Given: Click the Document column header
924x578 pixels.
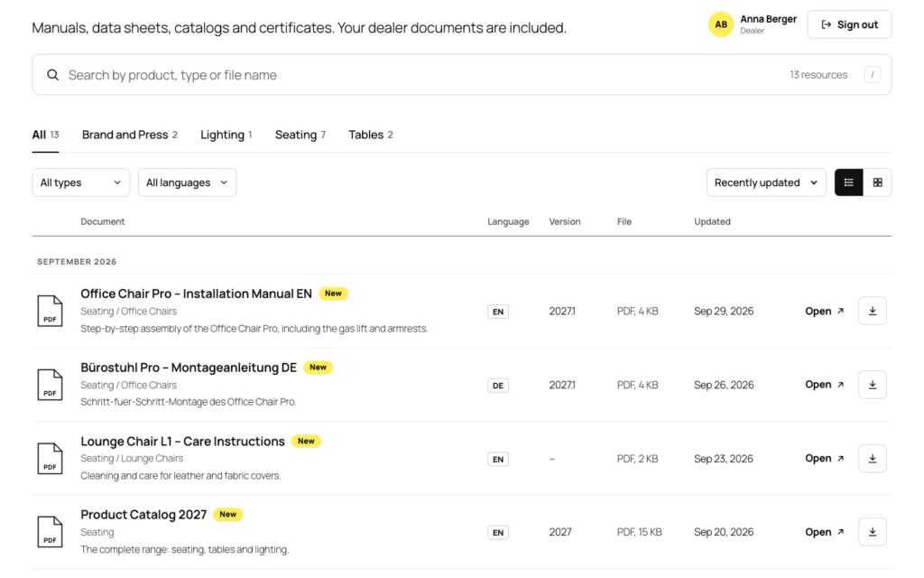Looking at the screenshot, I should (103, 222).
